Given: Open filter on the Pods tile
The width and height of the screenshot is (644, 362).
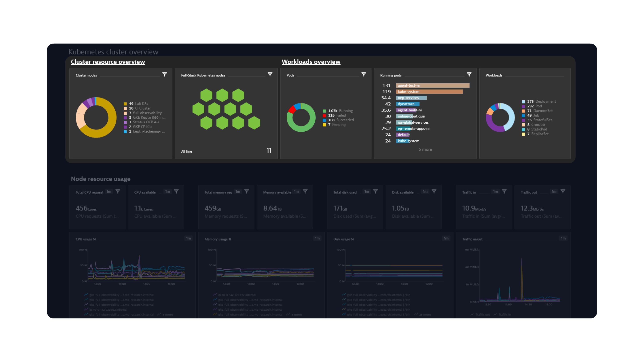Looking at the screenshot, I should click(x=364, y=74).
